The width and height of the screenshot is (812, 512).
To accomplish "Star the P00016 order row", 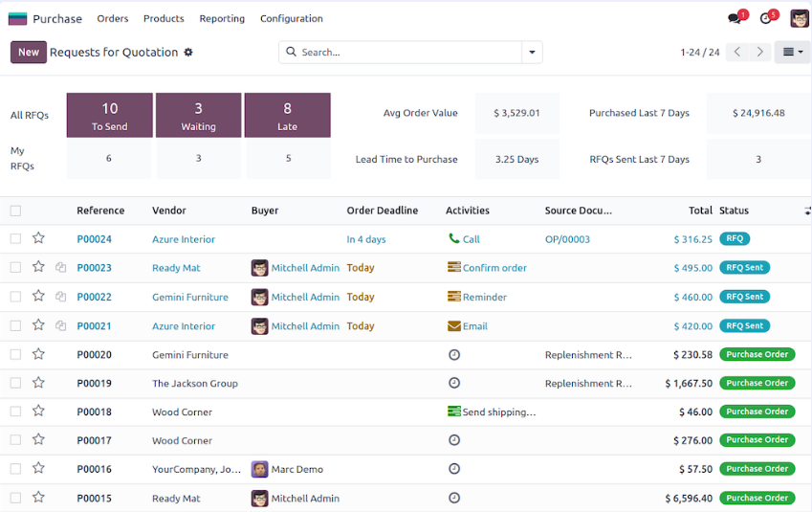I will (x=38, y=469).
